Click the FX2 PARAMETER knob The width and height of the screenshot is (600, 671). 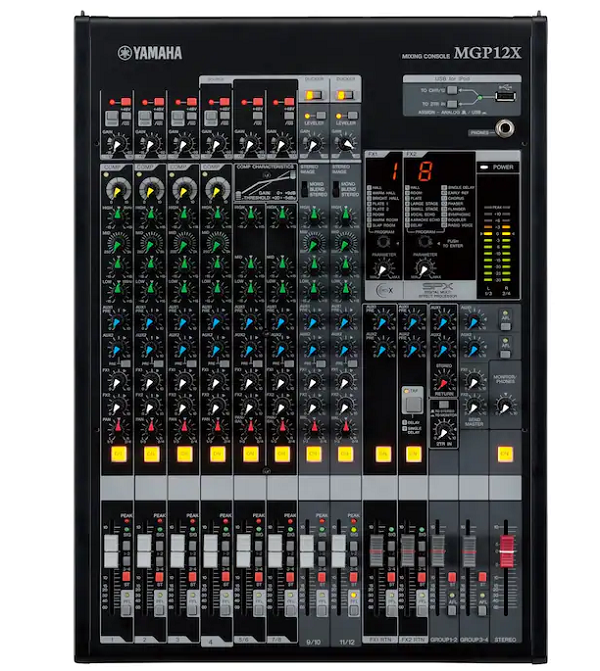[424, 269]
